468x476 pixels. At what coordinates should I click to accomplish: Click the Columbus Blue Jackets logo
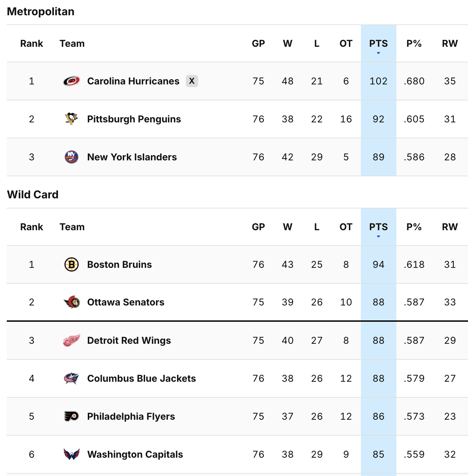[72, 378]
